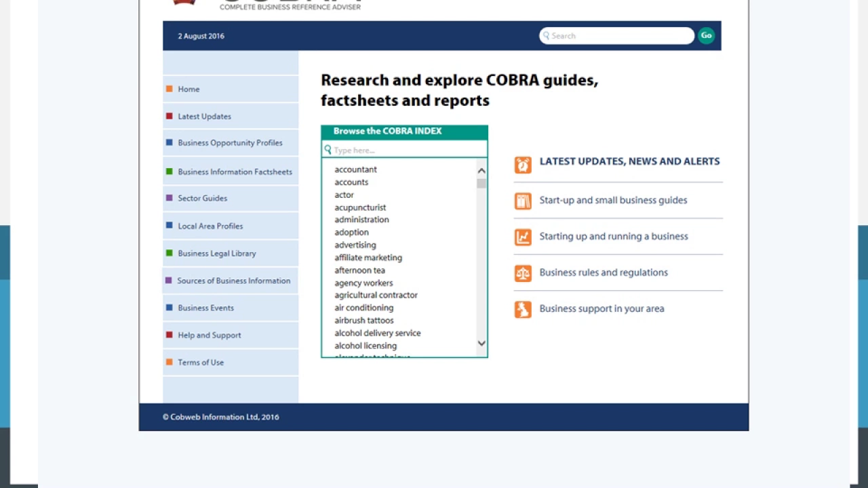Select 'acupuncturist' in the index list
Screen dimensions: 868x488
click(360, 207)
